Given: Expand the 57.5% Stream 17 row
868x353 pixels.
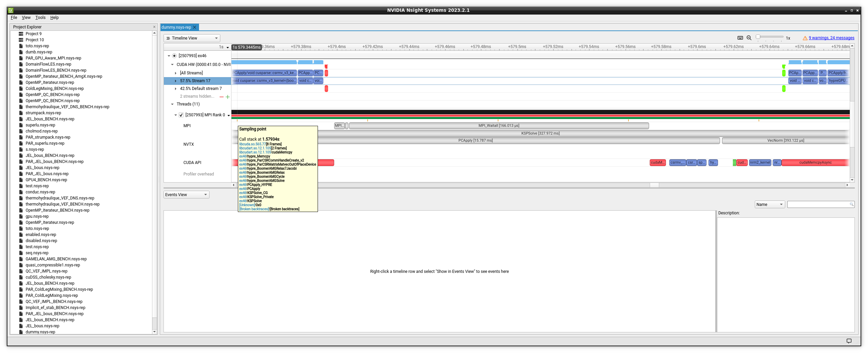Looking at the screenshot, I should tap(176, 81).
